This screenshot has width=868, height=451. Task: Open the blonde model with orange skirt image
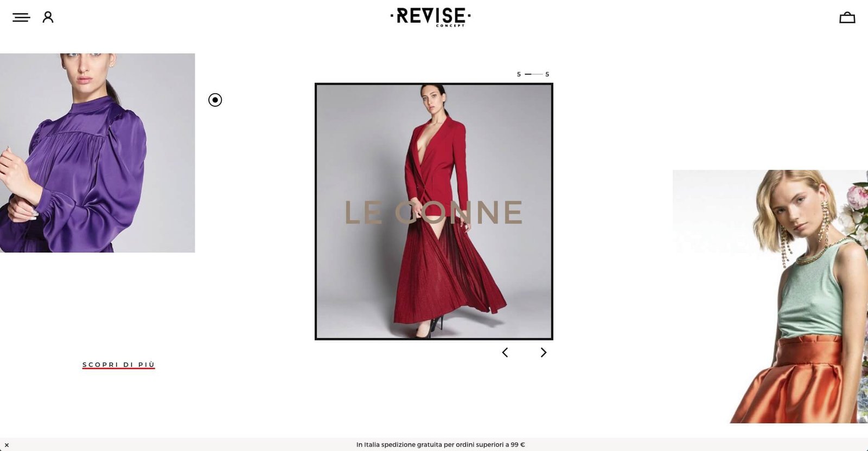[770, 297]
